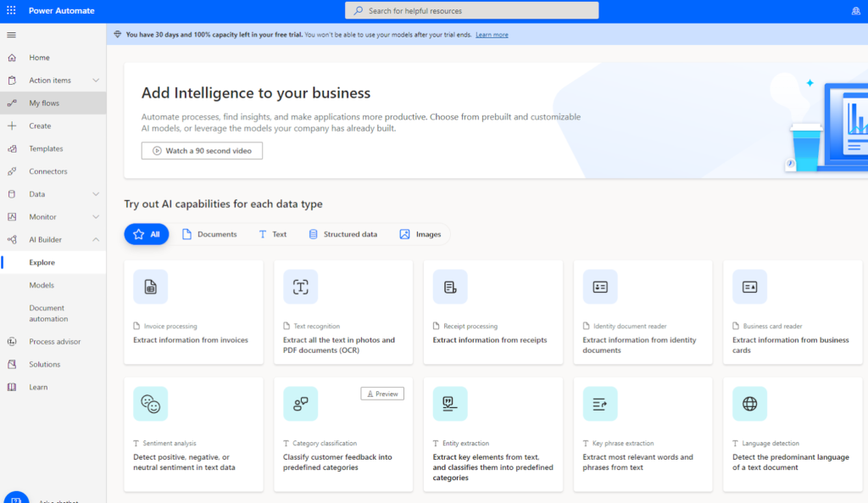868x503 pixels.
Task: Click the Learn book icon
Action: (x=12, y=387)
